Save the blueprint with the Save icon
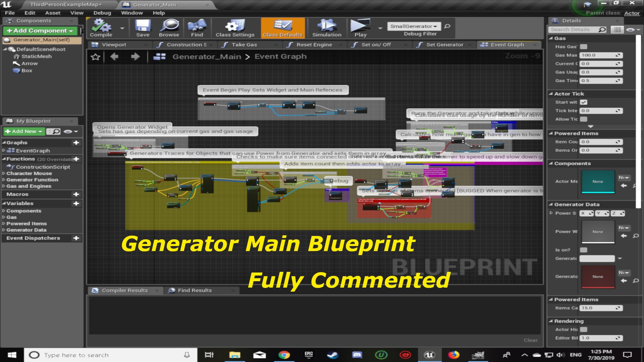Screen dimensions: 644x362 (143, 27)
